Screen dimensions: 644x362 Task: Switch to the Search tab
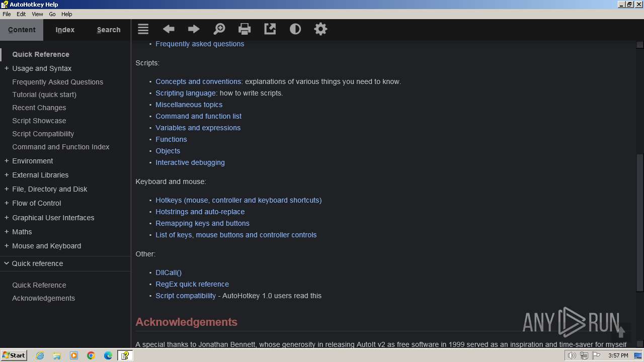[x=109, y=30]
